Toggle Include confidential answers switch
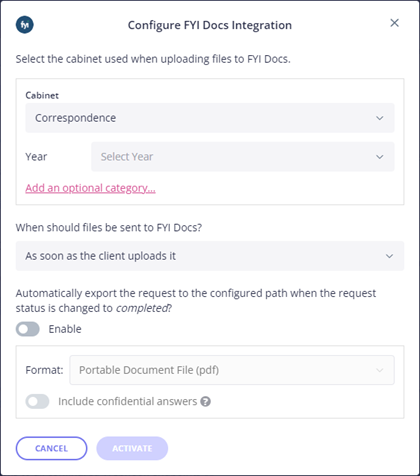This screenshot has height=476, width=420. pyautogui.click(x=37, y=401)
